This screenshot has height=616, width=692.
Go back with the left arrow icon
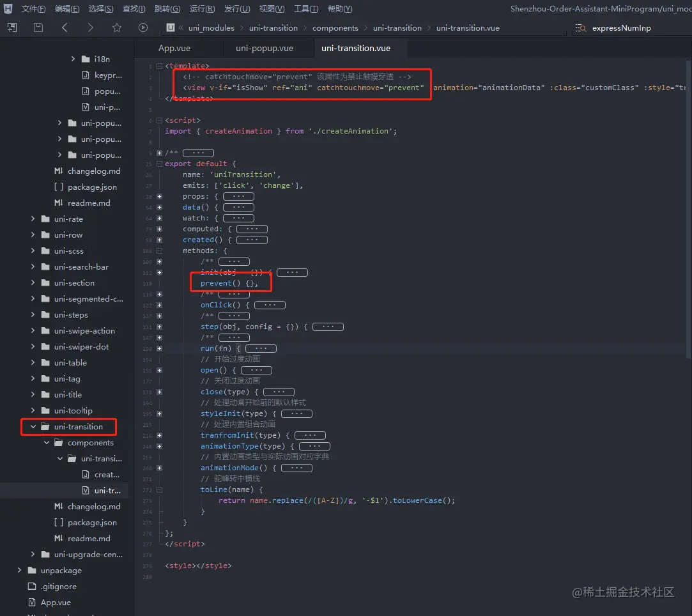(x=65, y=28)
